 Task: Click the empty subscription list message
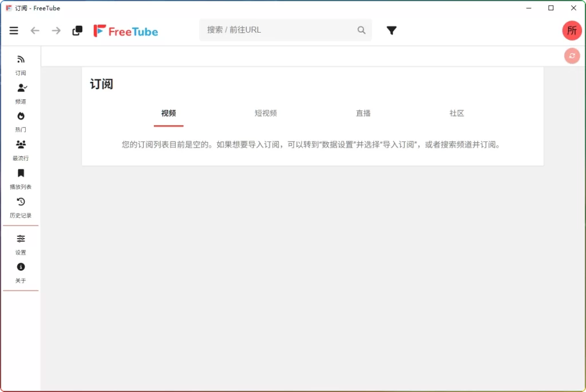pos(311,145)
